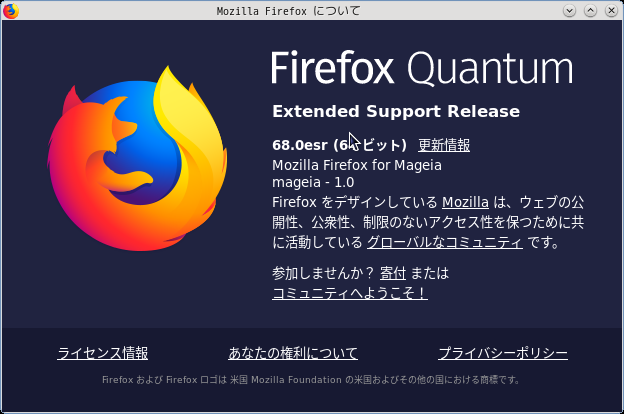Click the Firefox icon in the title bar
This screenshot has width=624, height=414.
[11, 11]
